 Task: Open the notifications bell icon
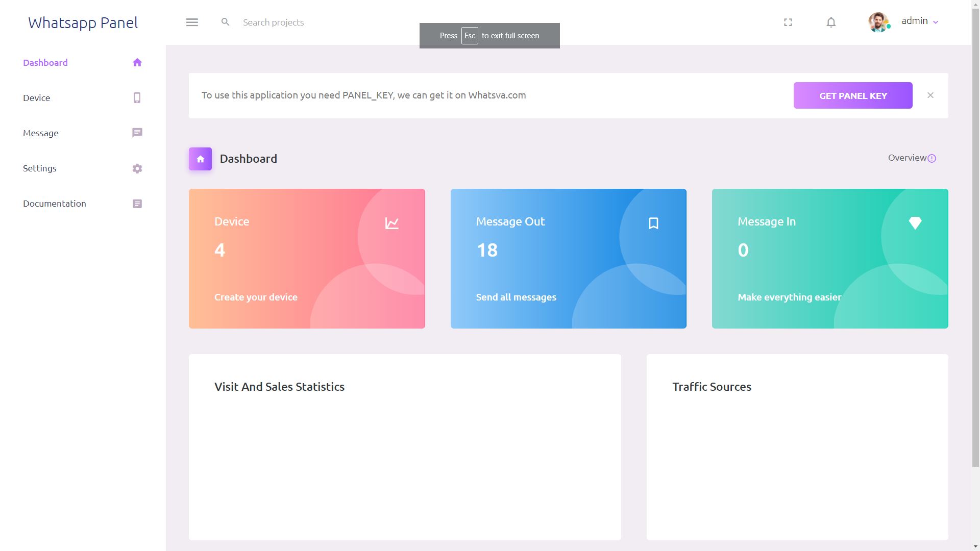tap(831, 22)
